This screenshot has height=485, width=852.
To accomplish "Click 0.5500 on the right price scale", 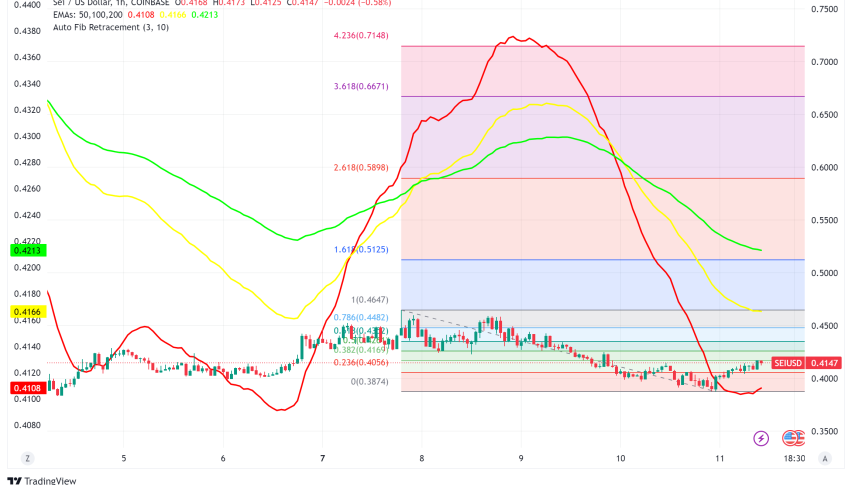I will coord(824,220).
